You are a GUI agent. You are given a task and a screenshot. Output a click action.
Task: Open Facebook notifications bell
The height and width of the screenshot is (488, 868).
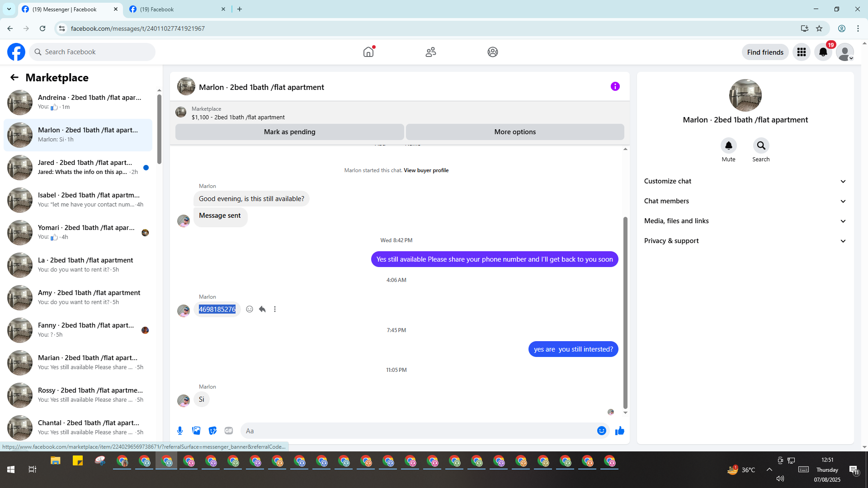pyautogui.click(x=823, y=52)
